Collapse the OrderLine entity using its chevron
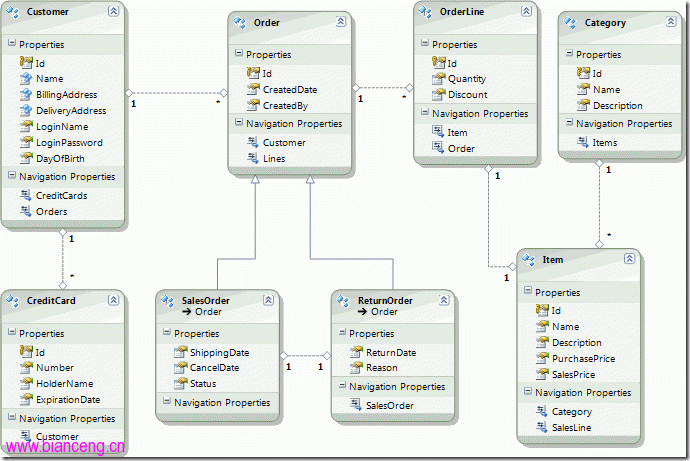This screenshot has height=461, width=690. (x=526, y=11)
